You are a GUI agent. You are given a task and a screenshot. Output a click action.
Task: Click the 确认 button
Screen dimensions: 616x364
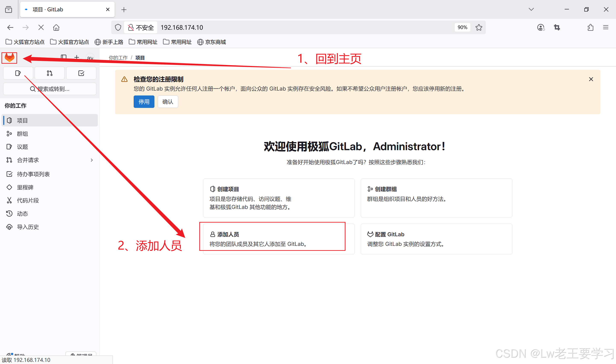[168, 101]
